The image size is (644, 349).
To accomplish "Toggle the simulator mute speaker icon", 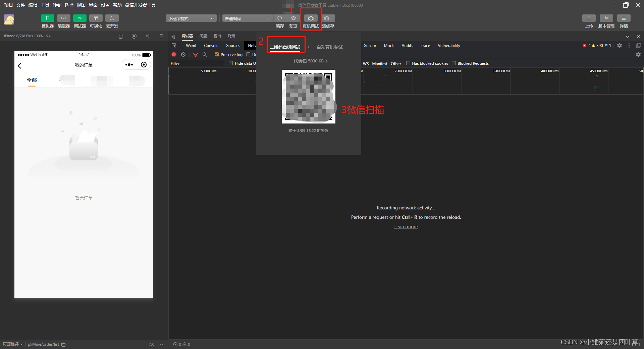I will (x=148, y=36).
